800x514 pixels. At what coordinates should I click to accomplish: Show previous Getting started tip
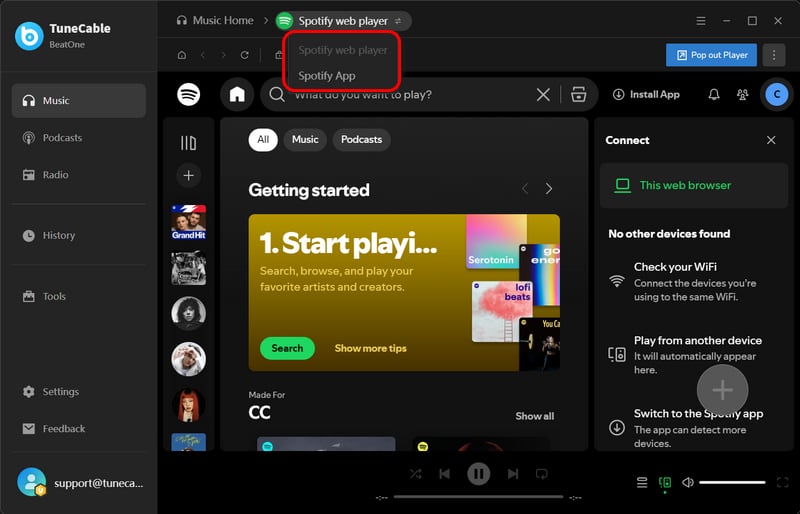pos(525,189)
